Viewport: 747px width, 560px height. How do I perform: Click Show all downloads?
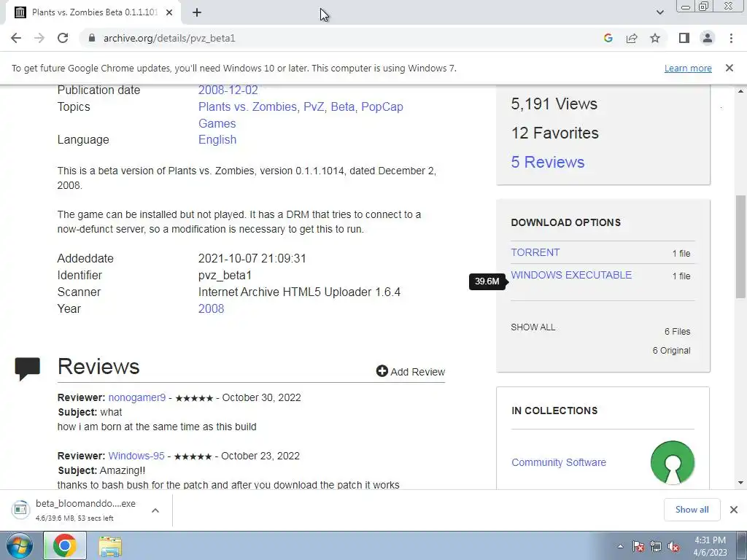tap(692, 510)
